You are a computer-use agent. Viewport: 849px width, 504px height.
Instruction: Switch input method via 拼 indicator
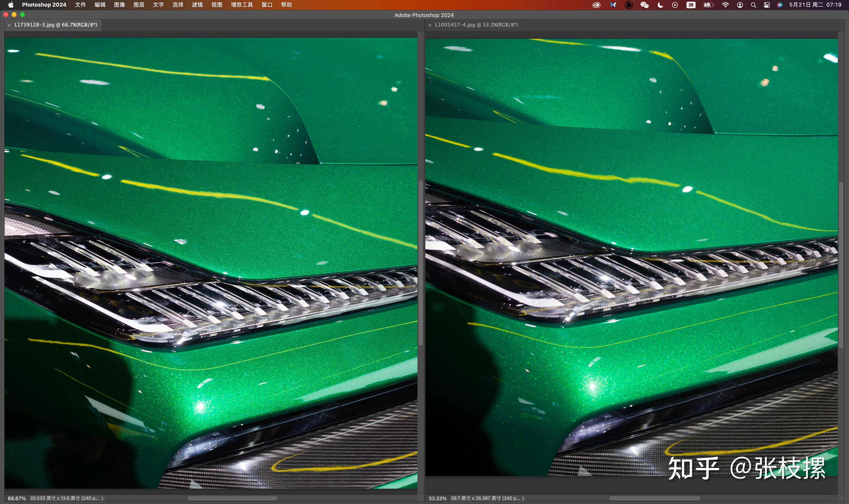[691, 5]
